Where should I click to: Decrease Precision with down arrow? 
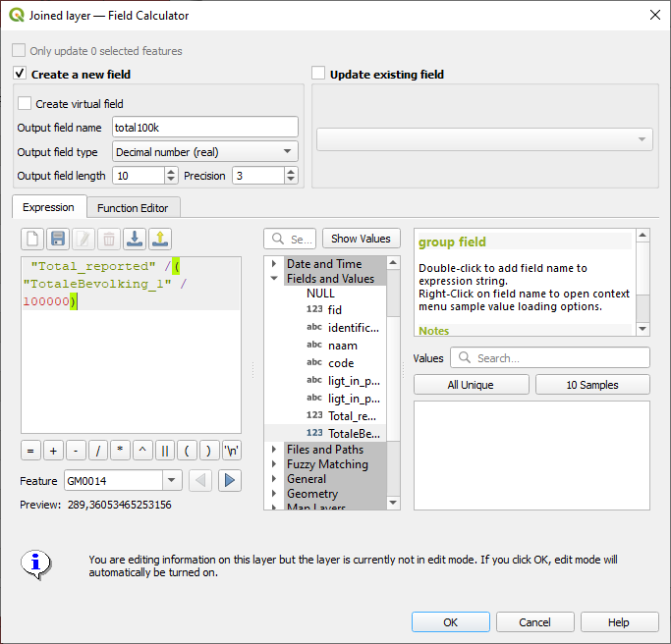tap(291, 180)
